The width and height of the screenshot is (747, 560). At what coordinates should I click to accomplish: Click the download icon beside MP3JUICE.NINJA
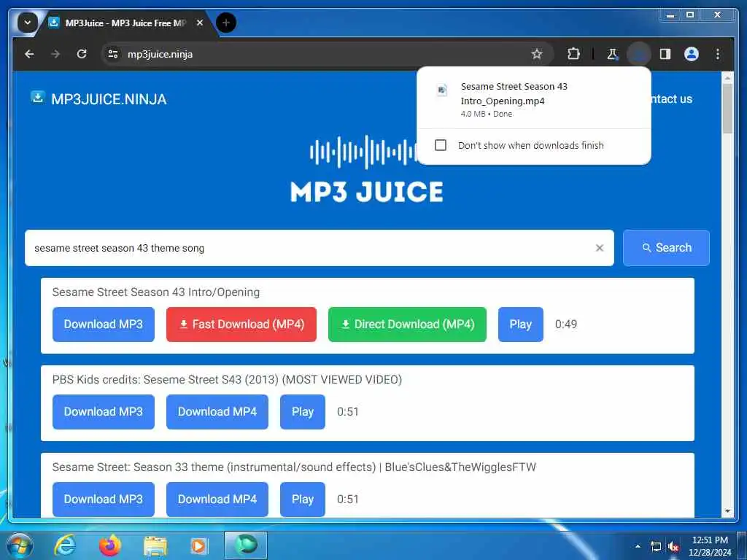click(38, 97)
